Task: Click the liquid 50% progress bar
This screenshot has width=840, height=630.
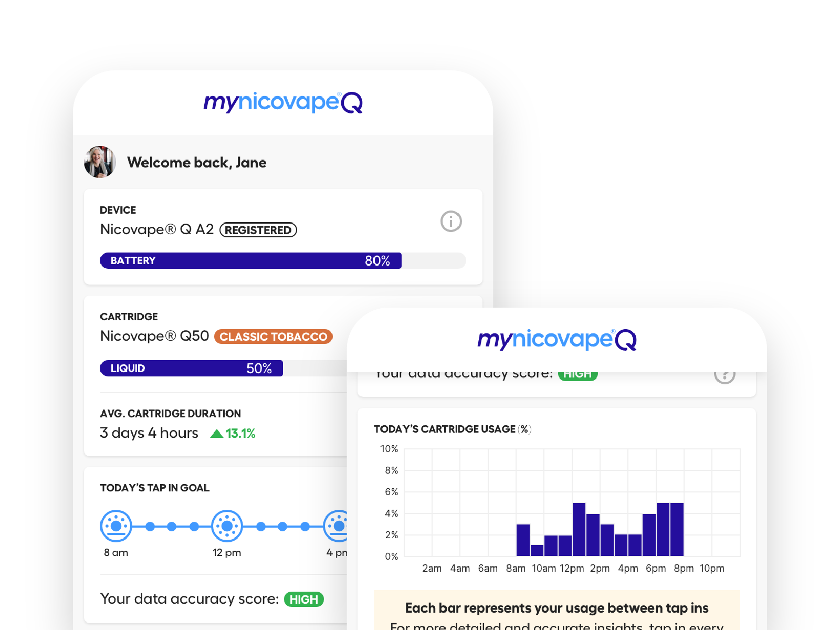Action: [x=223, y=369]
